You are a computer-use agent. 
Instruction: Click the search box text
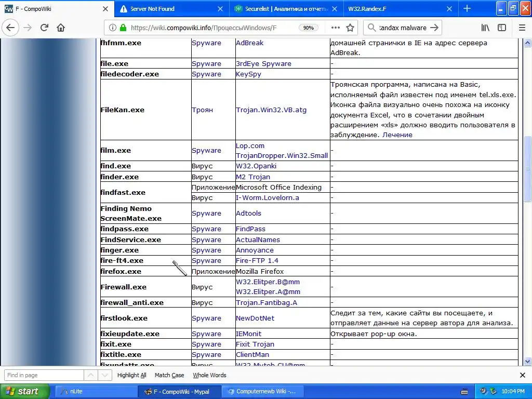tap(403, 28)
